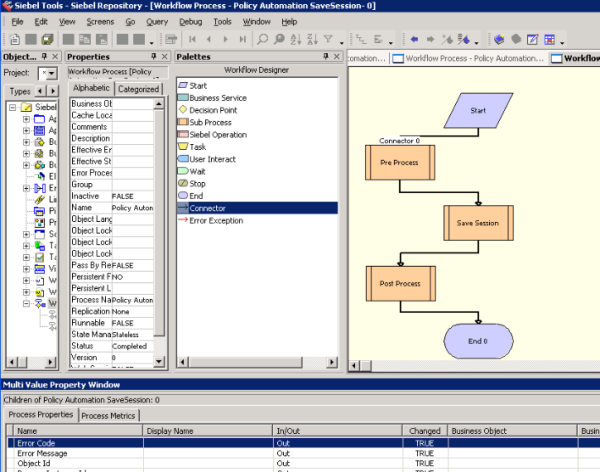600x472 pixels.
Task: Open the Project dropdown
Action: click(51, 73)
